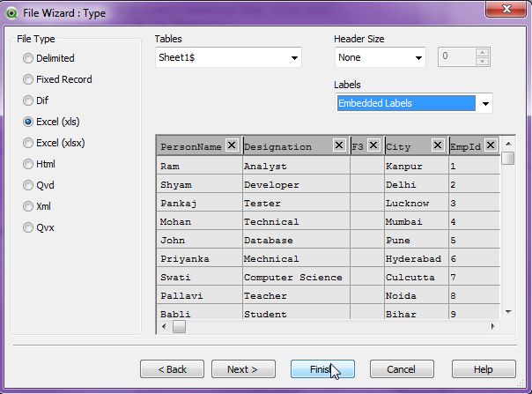Open the Header Size dropdown showing None
Screen dimensions: 532x394
(x=380, y=57)
